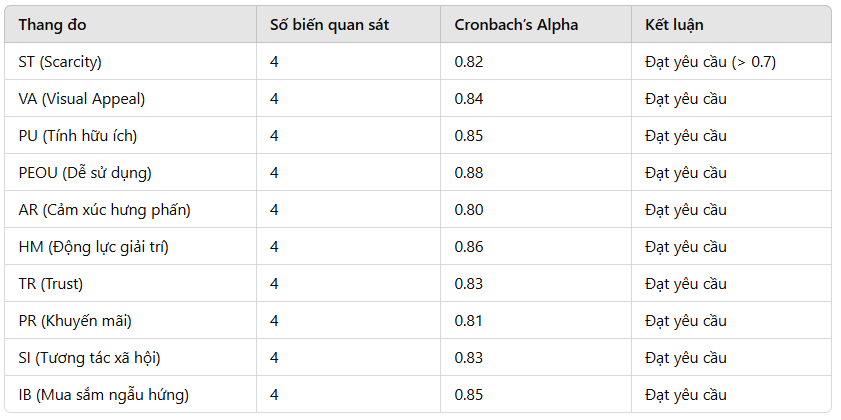
Task: Click the "SI (Tương tác xã hội)" cell
Action: point(89,358)
